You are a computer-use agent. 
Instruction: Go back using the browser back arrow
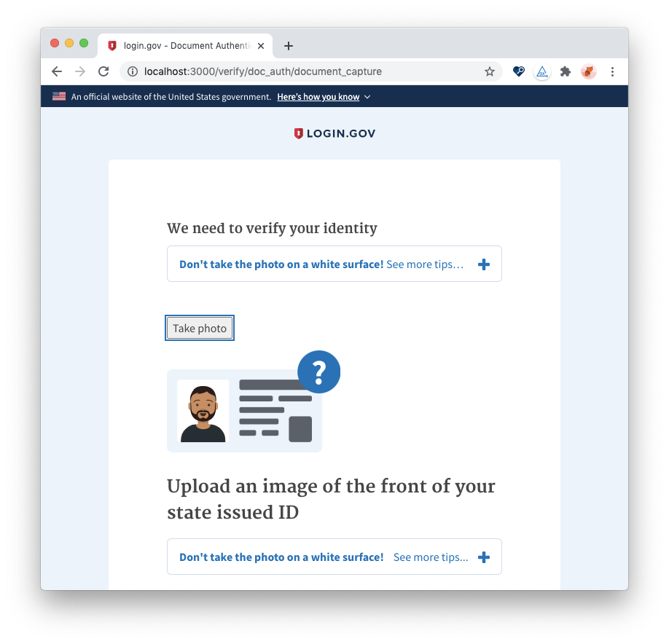pyautogui.click(x=57, y=71)
